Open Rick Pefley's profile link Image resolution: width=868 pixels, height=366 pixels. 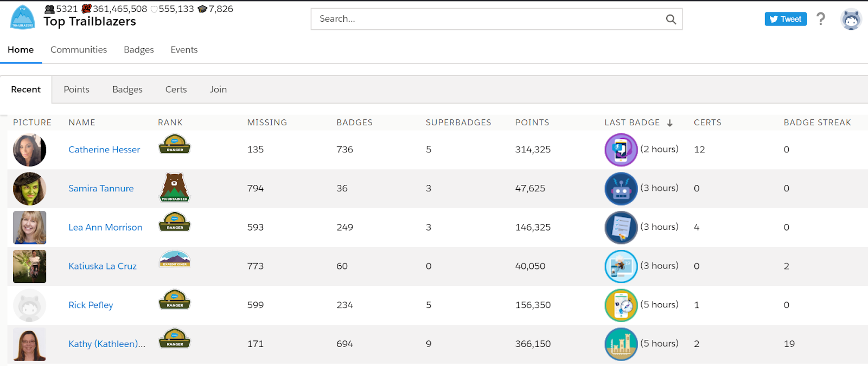[91, 305]
